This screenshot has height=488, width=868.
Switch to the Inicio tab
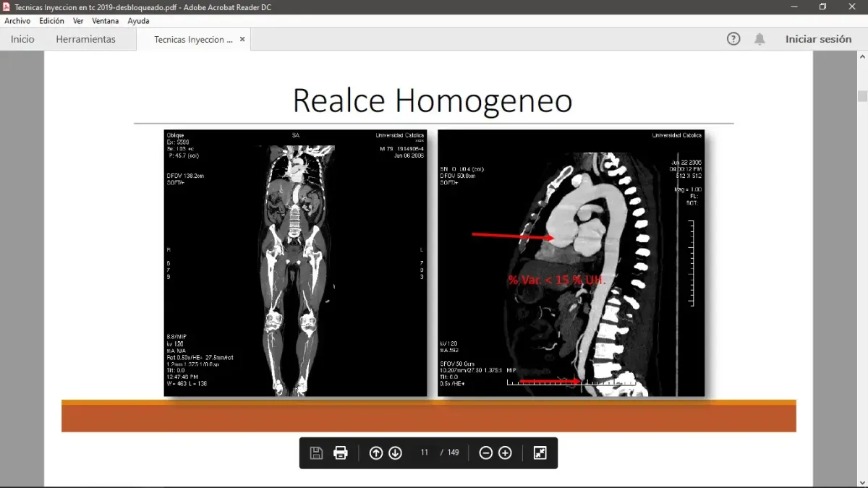[22, 39]
